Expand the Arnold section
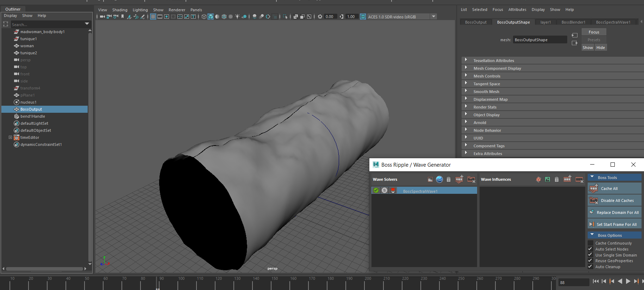This screenshot has height=290, width=644. pyautogui.click(x=466, y=122)
